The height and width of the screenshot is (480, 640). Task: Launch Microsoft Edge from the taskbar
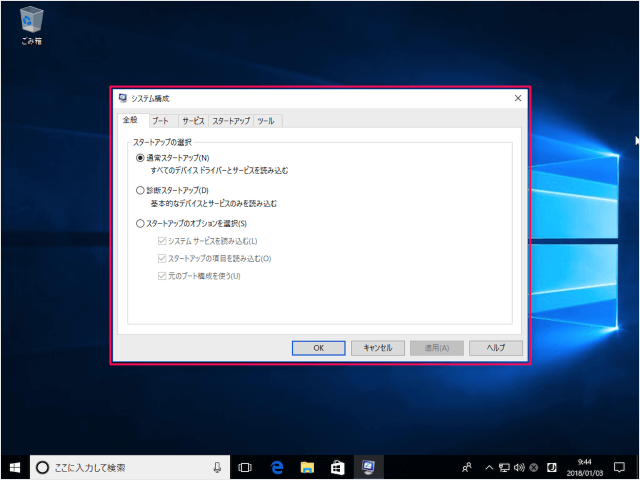278,467
